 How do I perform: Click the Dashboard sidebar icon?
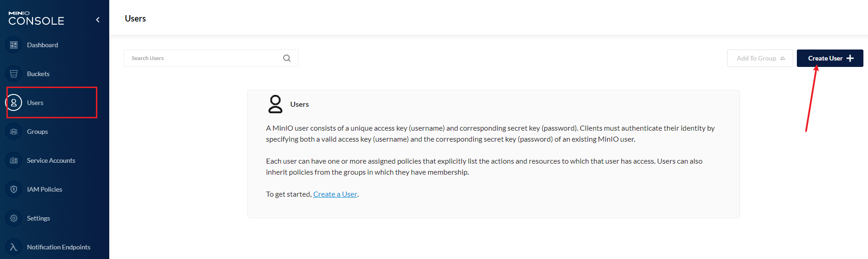pyautogui.click(x=14, y=45)
